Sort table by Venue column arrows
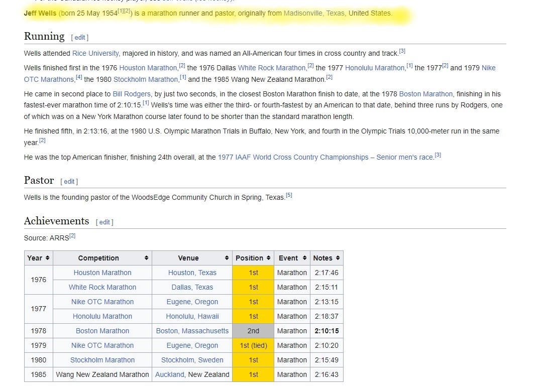The width and height of the screenshot is (538, 392). coord(227,258)
